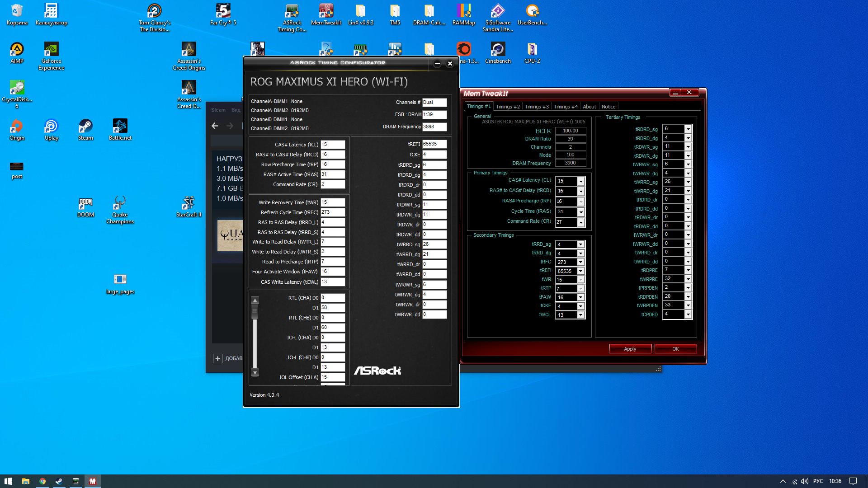Click Steam icon in the taskbar
This screenshot has height=488, width=868.
pyautogui.click(x=59, y=481)
